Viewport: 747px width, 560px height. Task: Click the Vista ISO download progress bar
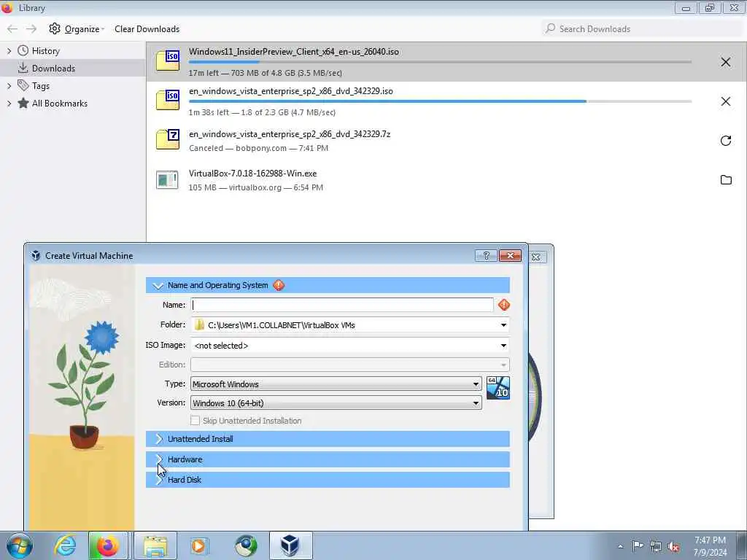coord(440,101)
